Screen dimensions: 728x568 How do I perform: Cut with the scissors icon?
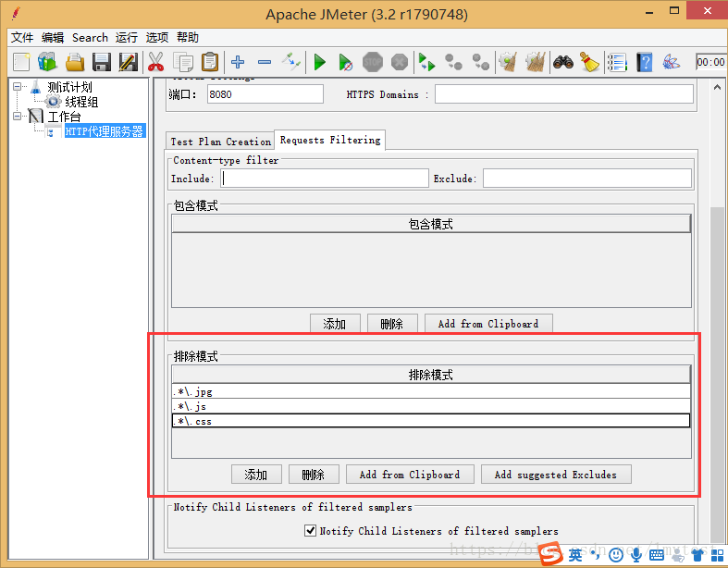click(x=156, y=62)
